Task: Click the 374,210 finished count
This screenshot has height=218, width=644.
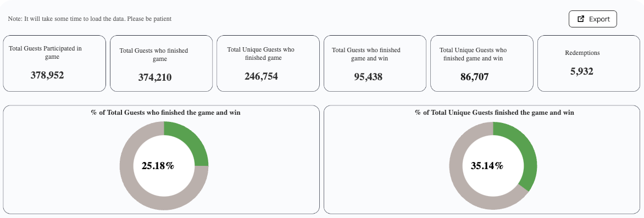Action: [155, 77]
